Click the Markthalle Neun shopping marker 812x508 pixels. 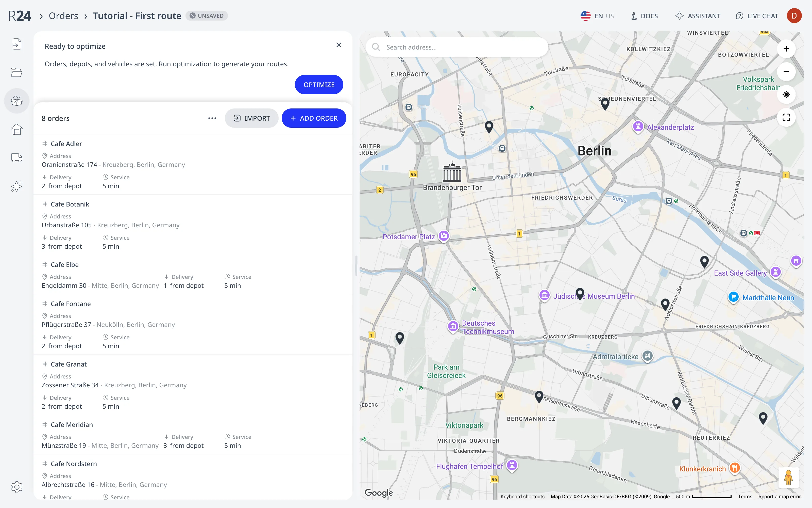[x=734, y=297]
